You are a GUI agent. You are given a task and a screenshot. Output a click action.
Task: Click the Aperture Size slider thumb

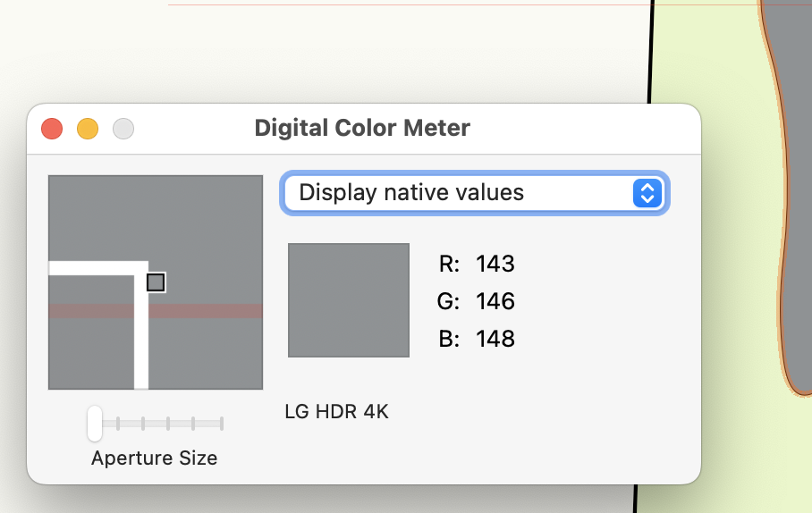click(x=95, y=423)
